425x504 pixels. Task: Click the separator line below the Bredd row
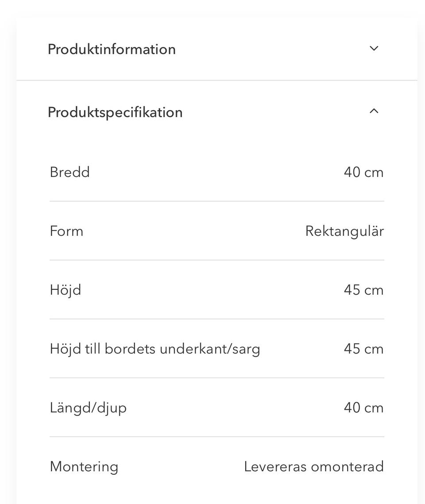217,201
